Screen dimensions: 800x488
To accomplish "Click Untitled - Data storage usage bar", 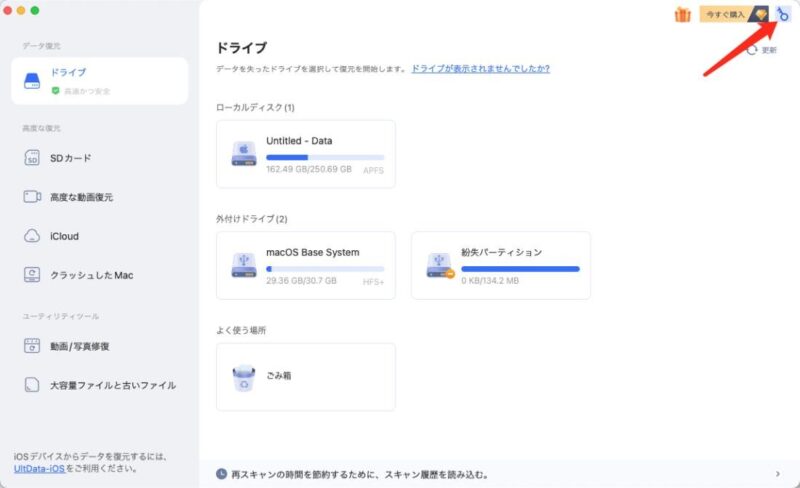I will click(x=325, y=157).
